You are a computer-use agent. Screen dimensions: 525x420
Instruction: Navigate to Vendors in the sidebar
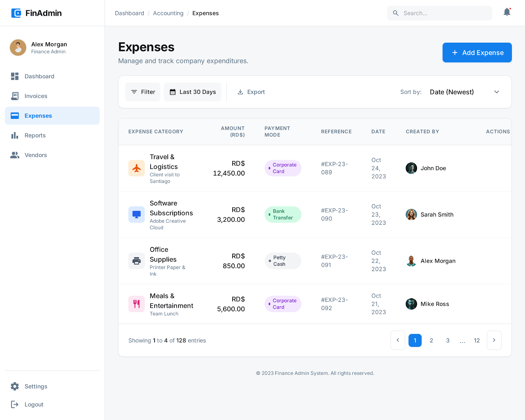click(35, 155)
